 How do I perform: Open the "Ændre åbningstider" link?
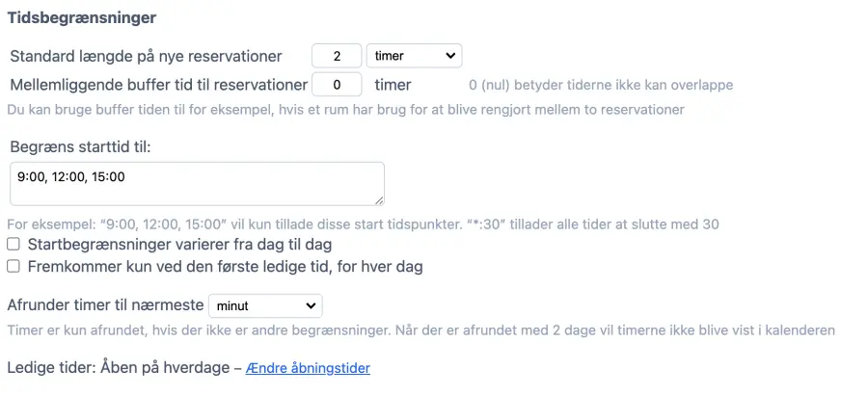tap(308, 368)
